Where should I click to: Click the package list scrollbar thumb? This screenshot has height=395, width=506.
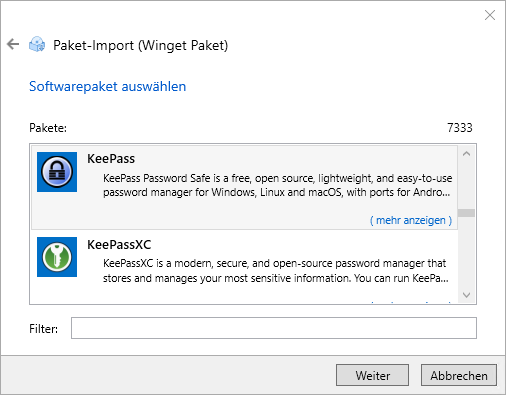[466, 213]
